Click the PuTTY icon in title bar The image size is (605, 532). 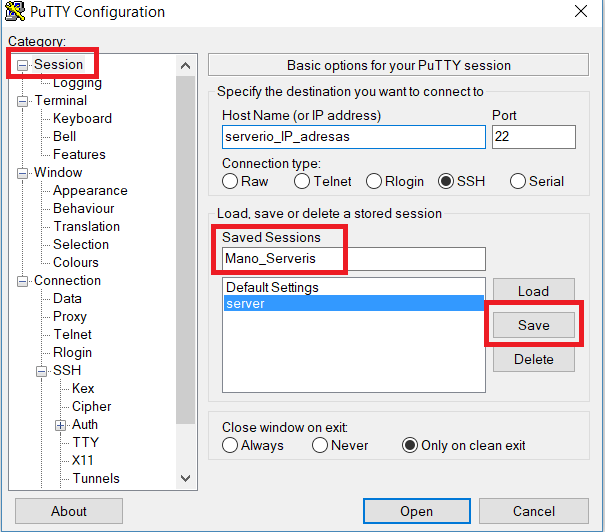pyautogui.click(x=15, y=11)
